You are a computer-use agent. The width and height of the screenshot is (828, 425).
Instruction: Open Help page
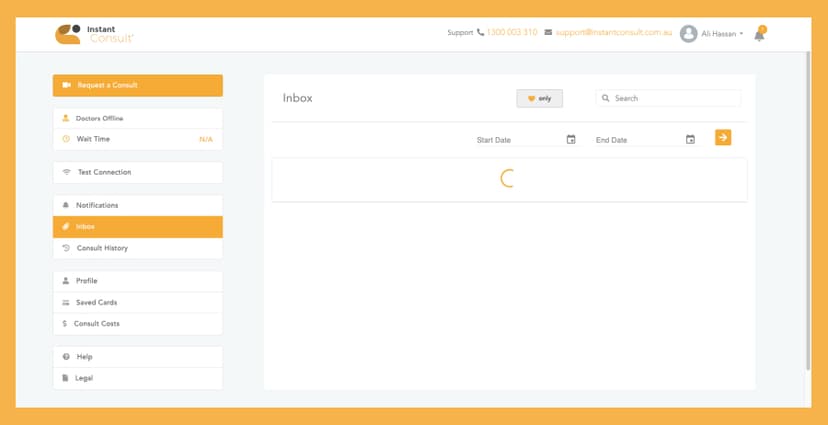click(x=138, y=357)
